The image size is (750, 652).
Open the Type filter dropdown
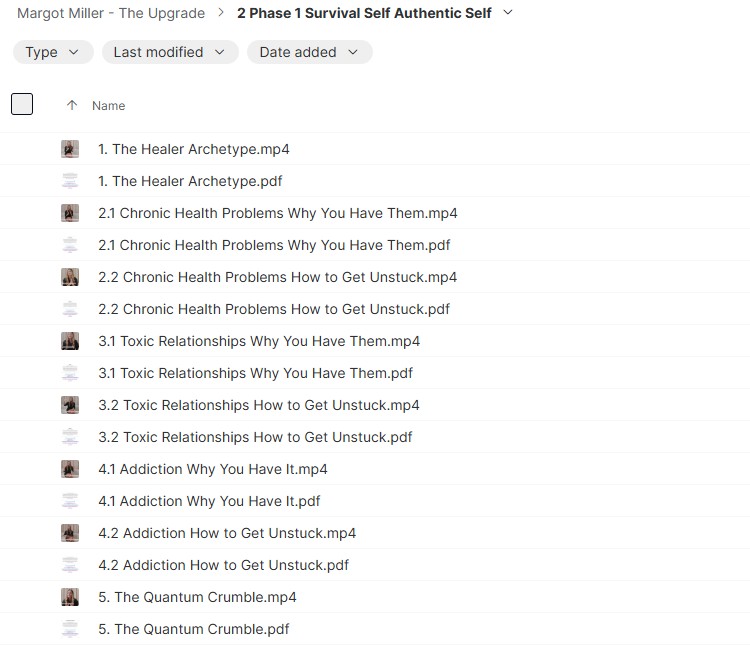click(x=53, y=52)
